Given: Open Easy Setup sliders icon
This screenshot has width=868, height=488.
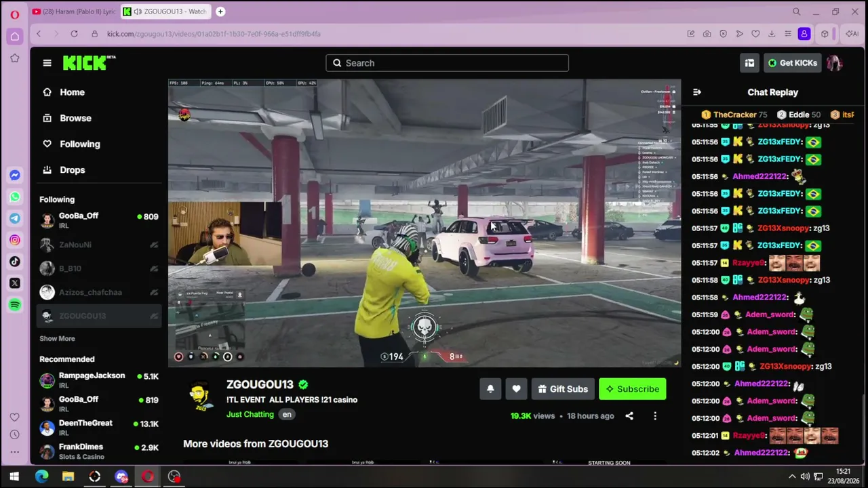Looking at the screenshot, I should pyautogui.click(x=788, y=34).
